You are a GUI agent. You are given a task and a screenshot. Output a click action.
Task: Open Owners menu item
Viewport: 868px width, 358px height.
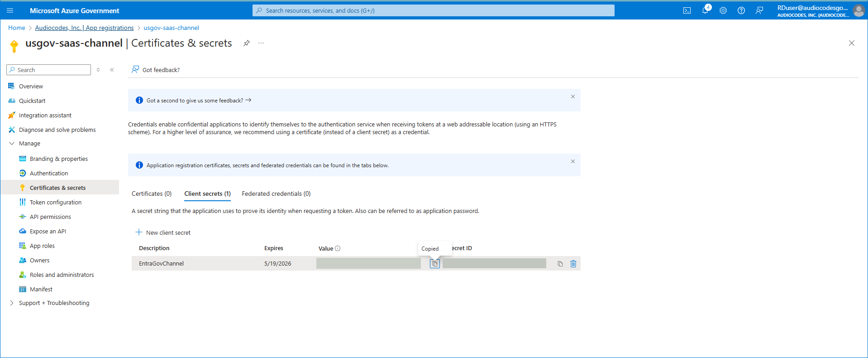(x=40, y=260)
